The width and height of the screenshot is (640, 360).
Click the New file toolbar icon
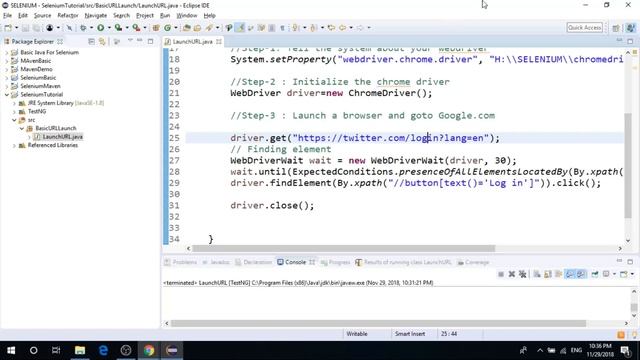tap(8, 28)
